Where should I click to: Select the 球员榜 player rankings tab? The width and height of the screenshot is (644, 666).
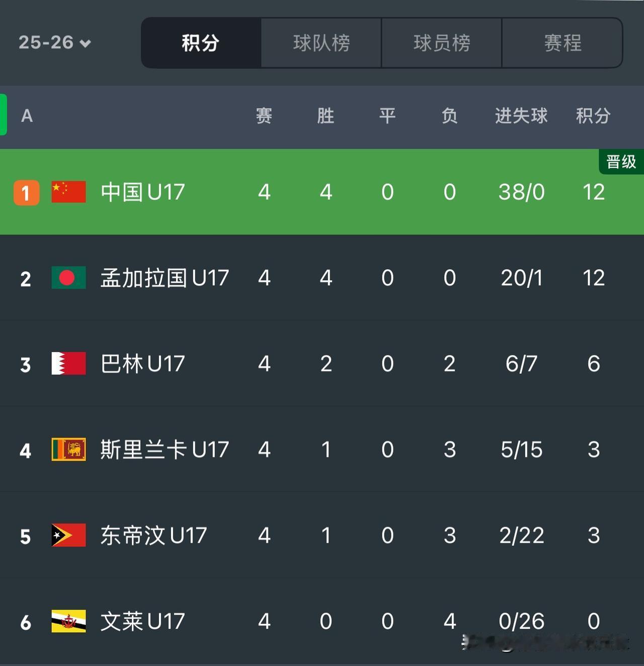click(x=441, y=43)
